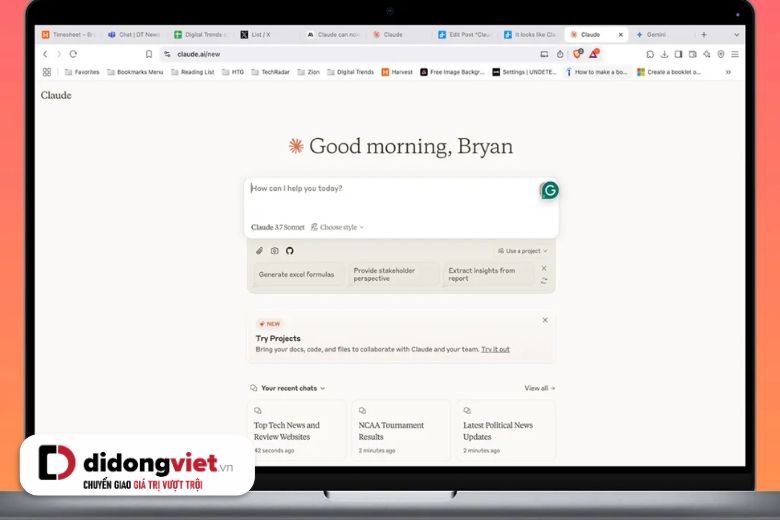
Task: Click the green Grammarly icon in prompt box
Action: click(x=550, y=190)
